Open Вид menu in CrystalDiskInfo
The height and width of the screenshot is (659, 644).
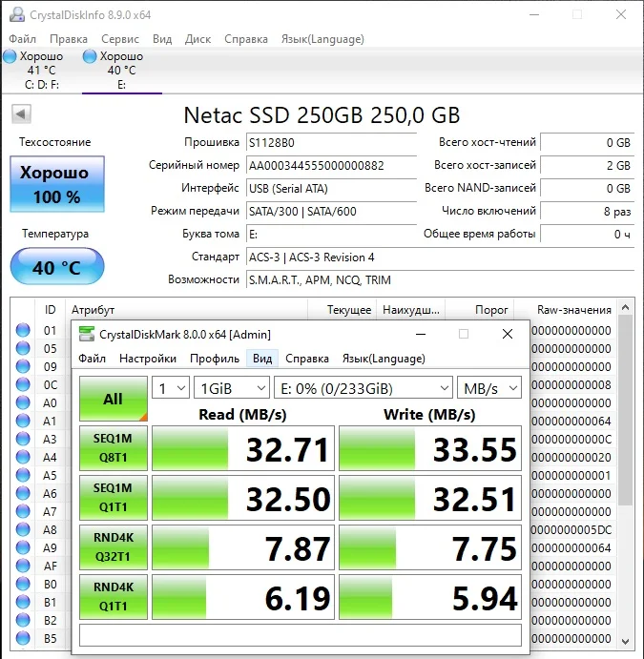click(x=162, y=39)
